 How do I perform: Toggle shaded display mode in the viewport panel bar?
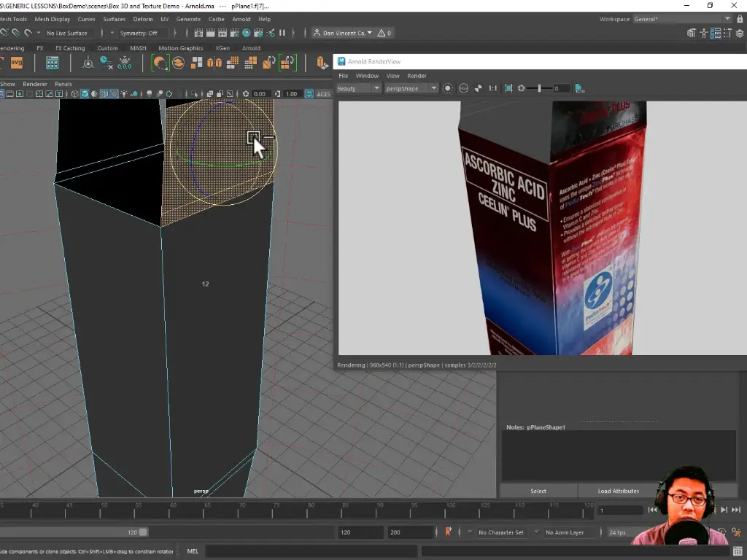pos(85,93)
